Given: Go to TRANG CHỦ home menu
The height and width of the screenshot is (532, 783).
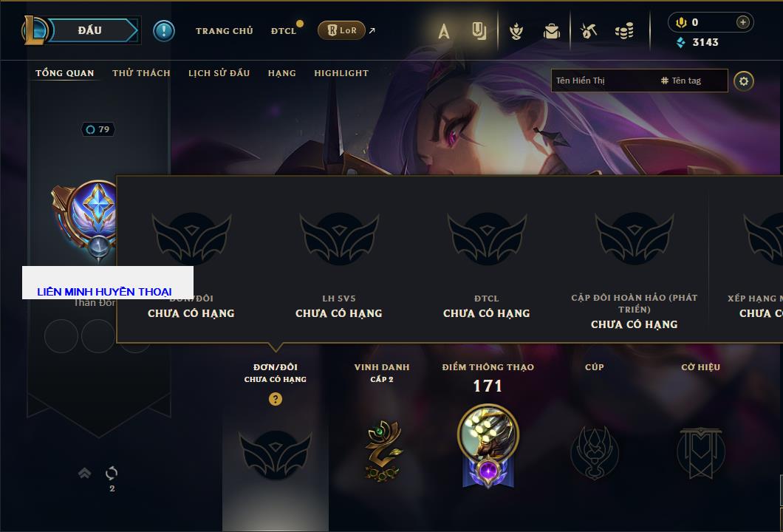Looking at the screenshot, I should coord(225,31).
